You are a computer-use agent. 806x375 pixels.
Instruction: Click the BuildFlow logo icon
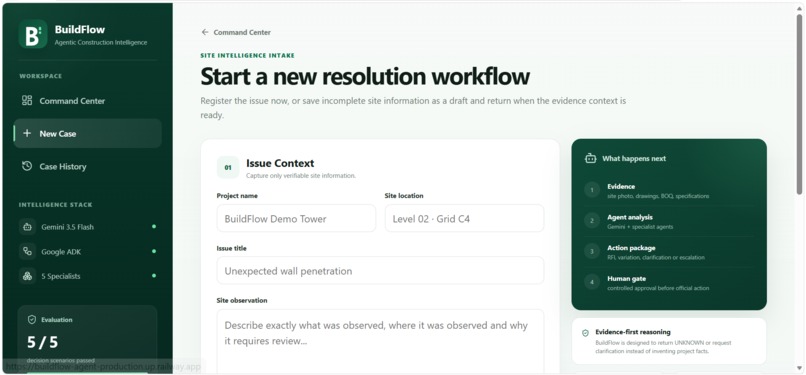33,34
